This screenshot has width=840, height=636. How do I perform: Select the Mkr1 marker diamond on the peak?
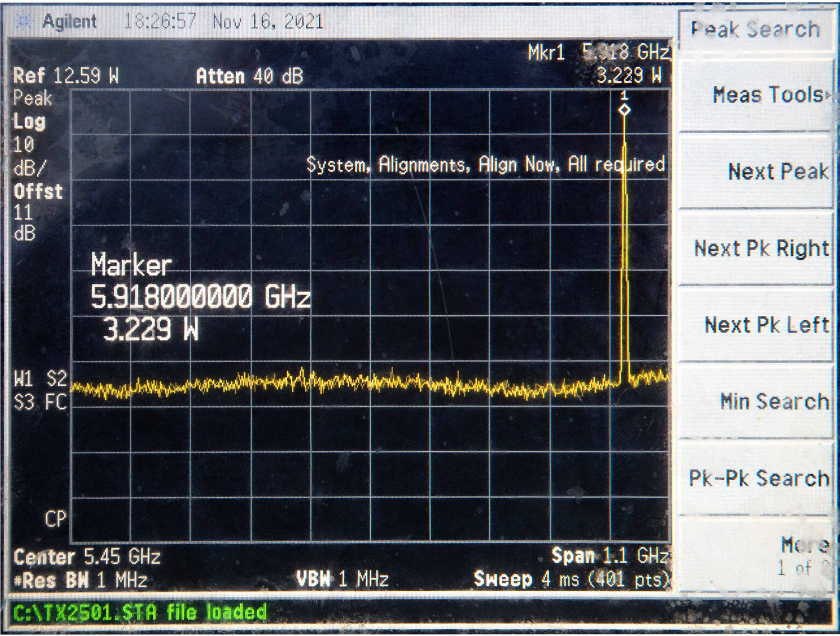tap(626, 110)
